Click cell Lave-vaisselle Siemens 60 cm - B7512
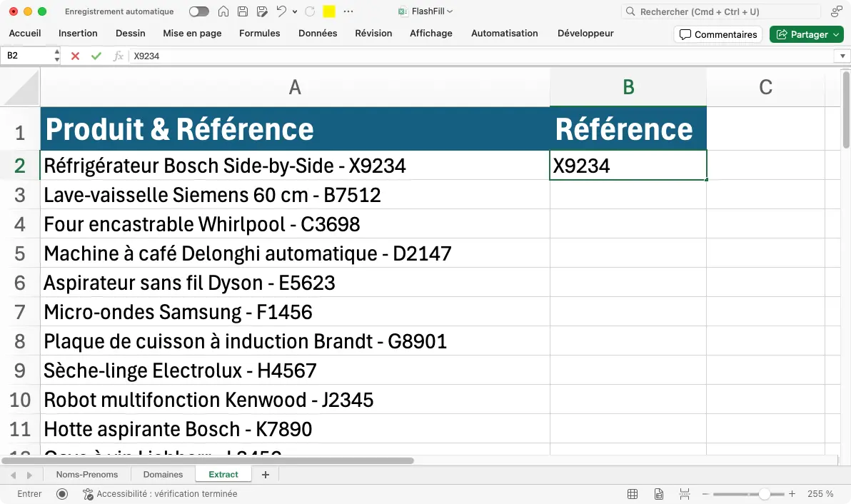 coord(295,195)
